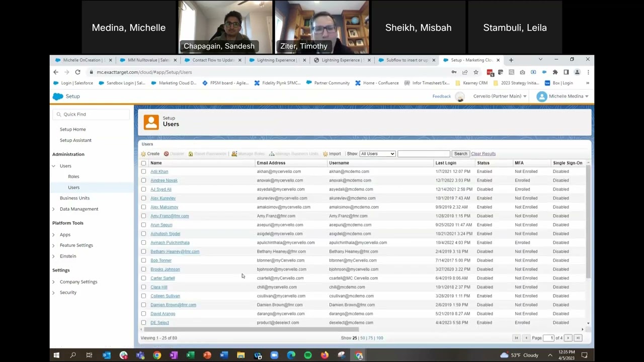The width and height of the screenshot is (644, 362).
Task: Expand Apps in the sidebar
Action: (x=54, y=235)
